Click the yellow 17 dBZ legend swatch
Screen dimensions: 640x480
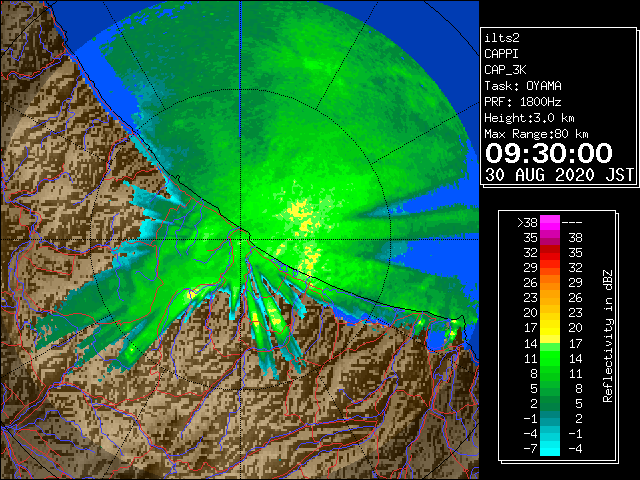click(x=550, y=328)
